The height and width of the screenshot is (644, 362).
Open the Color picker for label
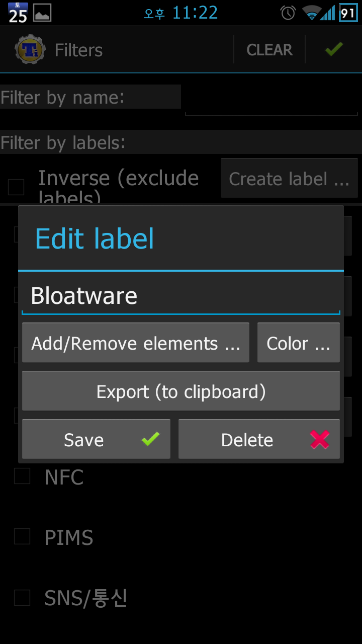(298, 343)
